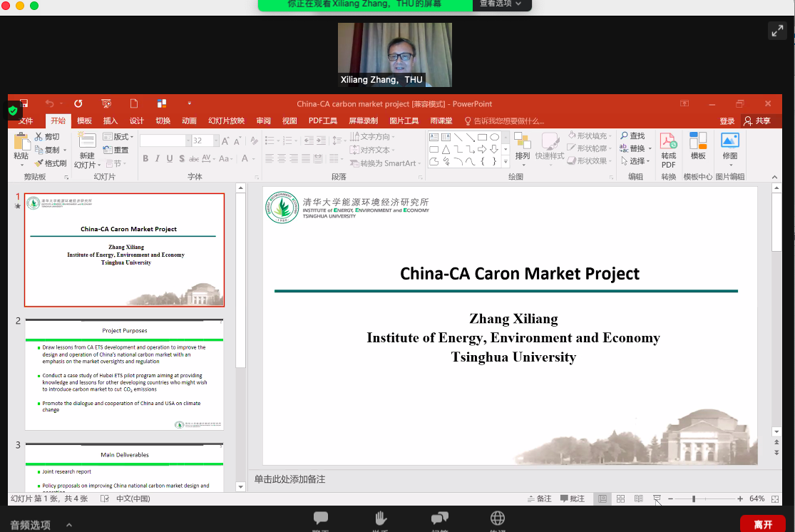This screenshot has width=795, height=532.
Task: Select the Project Purposes slide thumbnail
Action: click(x=124, y=374)
